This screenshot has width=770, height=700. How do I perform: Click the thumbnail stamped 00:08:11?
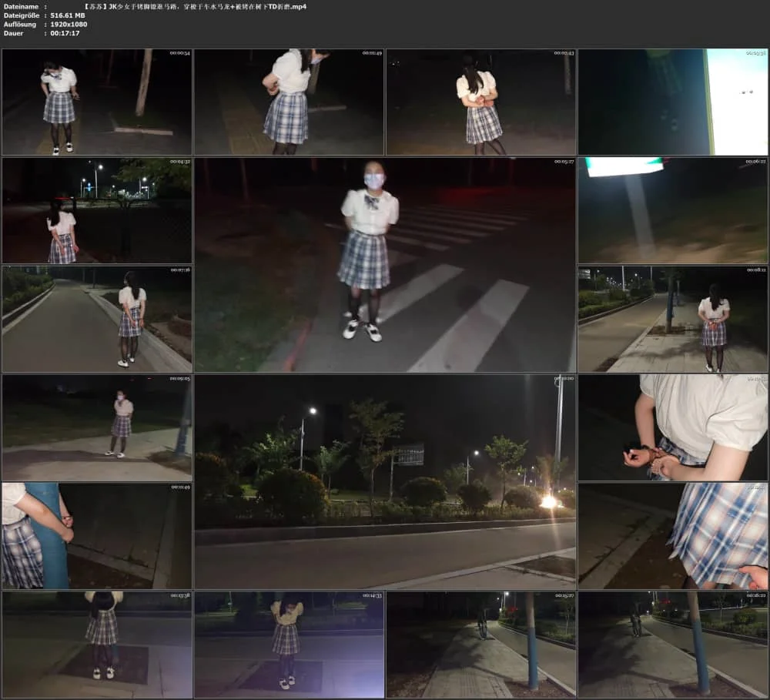pyautogui.click(x=673, y=320)
